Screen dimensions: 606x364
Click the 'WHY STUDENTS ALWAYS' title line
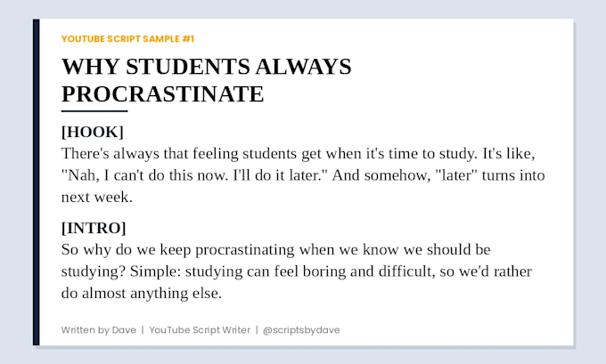(x=207, y=67)
